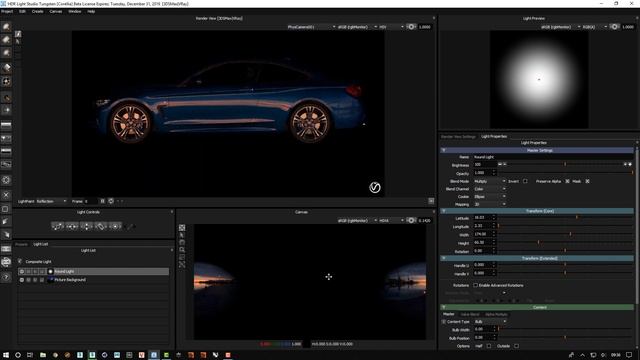Enable the Invert checkbox
The image size is (640, 360).
(525, 181)
